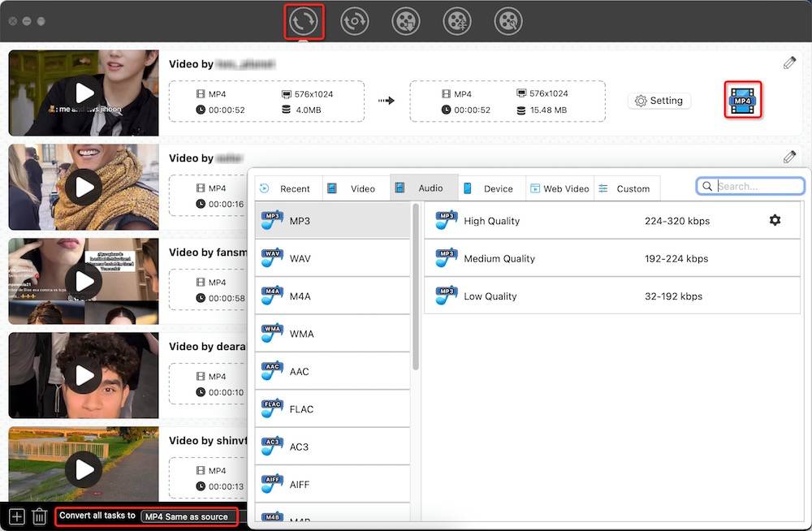
Task: Play the third video by fansm
Action: pos(84,281)
